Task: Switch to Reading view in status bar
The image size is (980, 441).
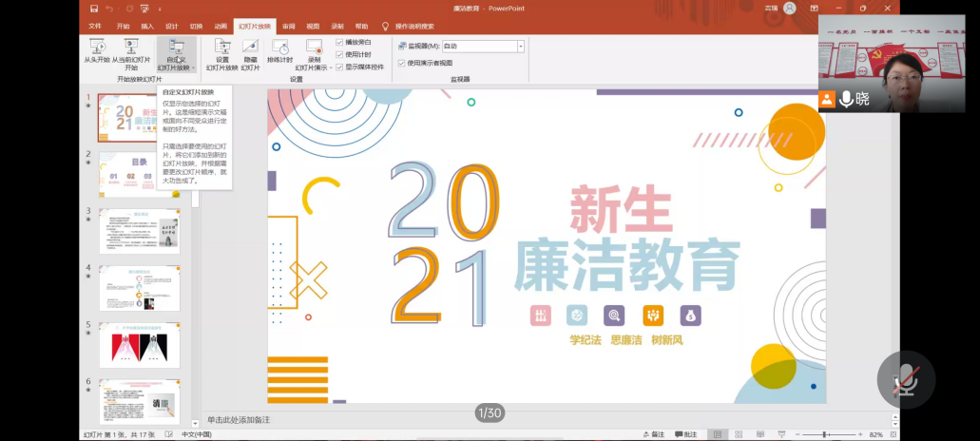Action: point(759,434)
